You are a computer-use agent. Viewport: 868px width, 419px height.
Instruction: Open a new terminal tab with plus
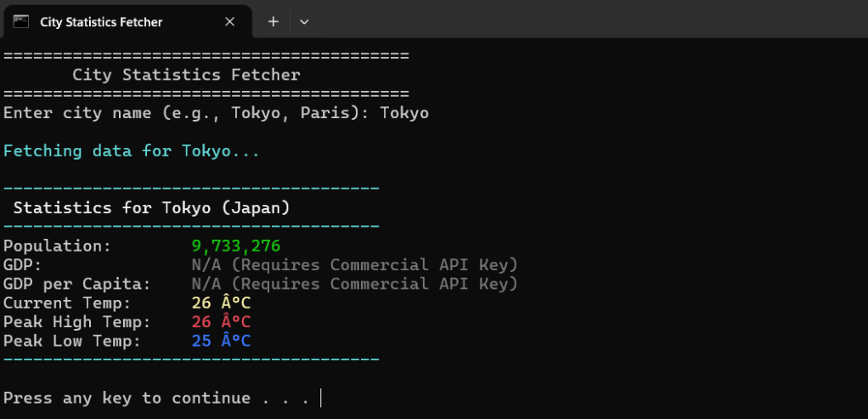coord(273,21)
